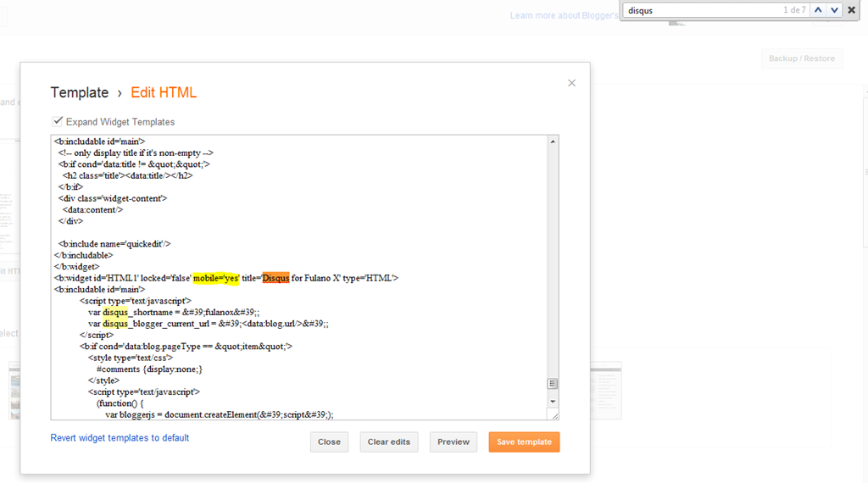Open the Learn more about Blogger's link

click(x=564, y=15)
